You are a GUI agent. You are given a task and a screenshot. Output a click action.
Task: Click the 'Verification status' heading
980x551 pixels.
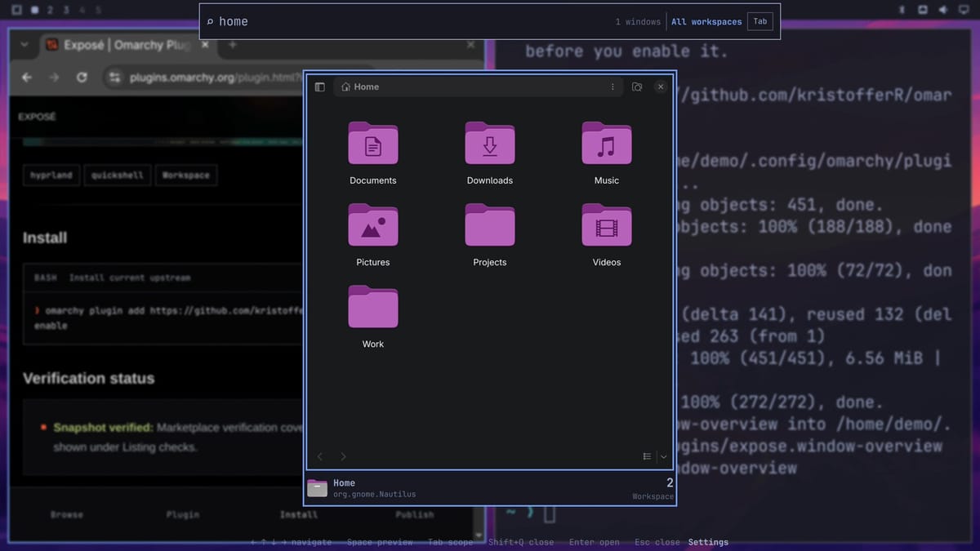click(x=88, y=379)
